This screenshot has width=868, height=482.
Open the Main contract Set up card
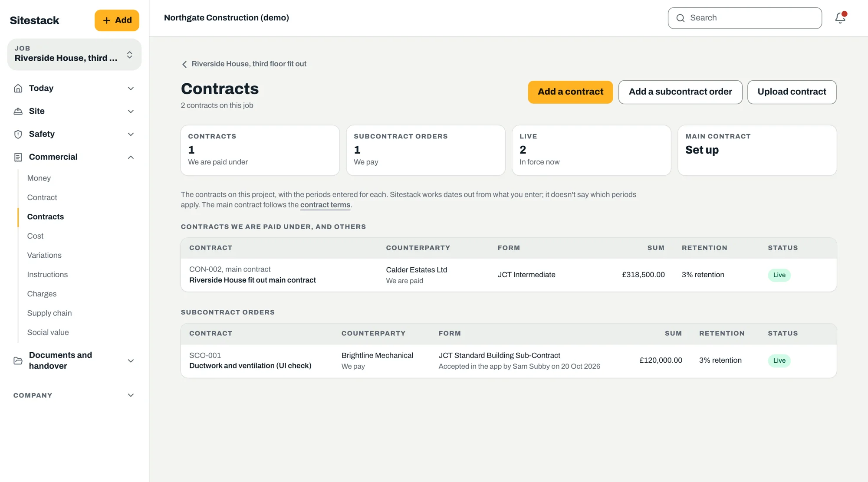pyautogui.click(x=757, y=151)
